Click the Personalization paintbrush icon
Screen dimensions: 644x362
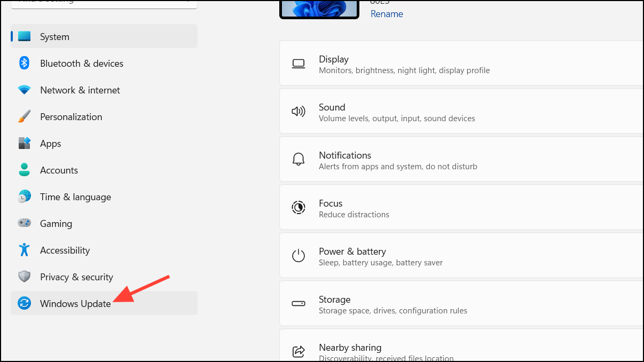(x=25, y=116)
